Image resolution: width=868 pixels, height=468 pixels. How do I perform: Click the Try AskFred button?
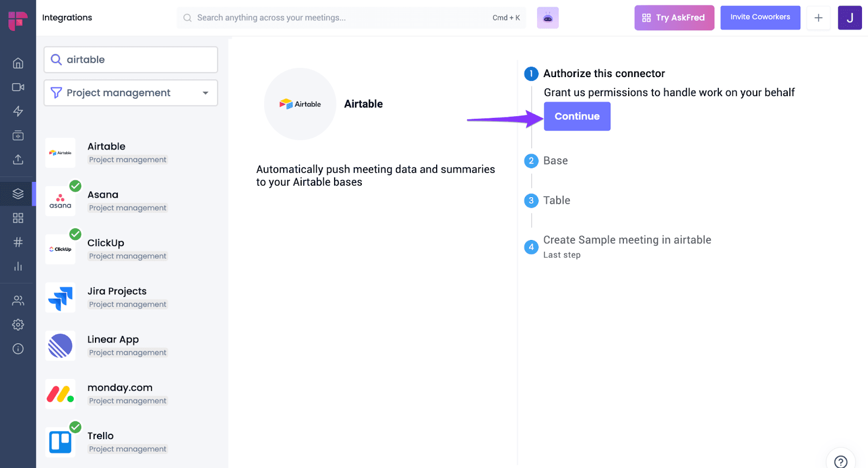pos(674,18)
